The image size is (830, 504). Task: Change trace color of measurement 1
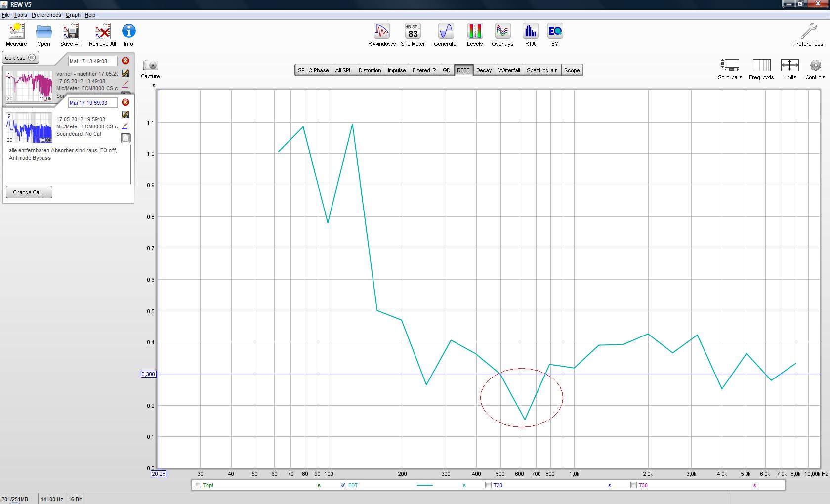click(x=125, y=84)
